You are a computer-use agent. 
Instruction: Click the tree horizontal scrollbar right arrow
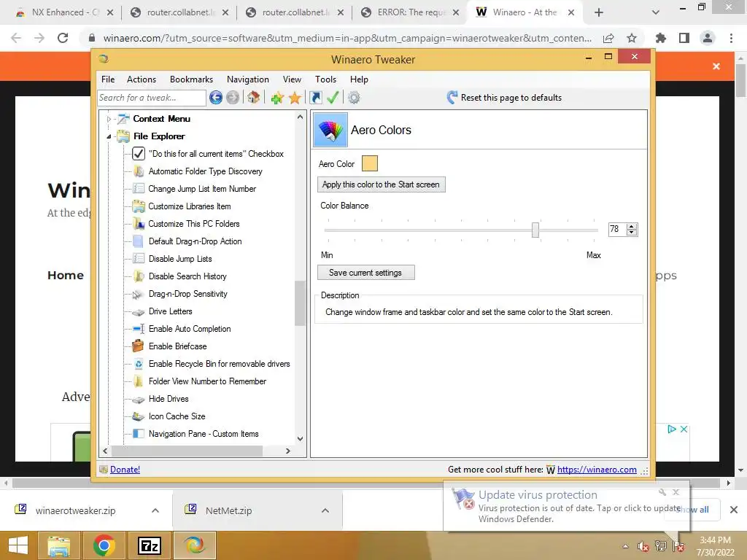[287, 451]
